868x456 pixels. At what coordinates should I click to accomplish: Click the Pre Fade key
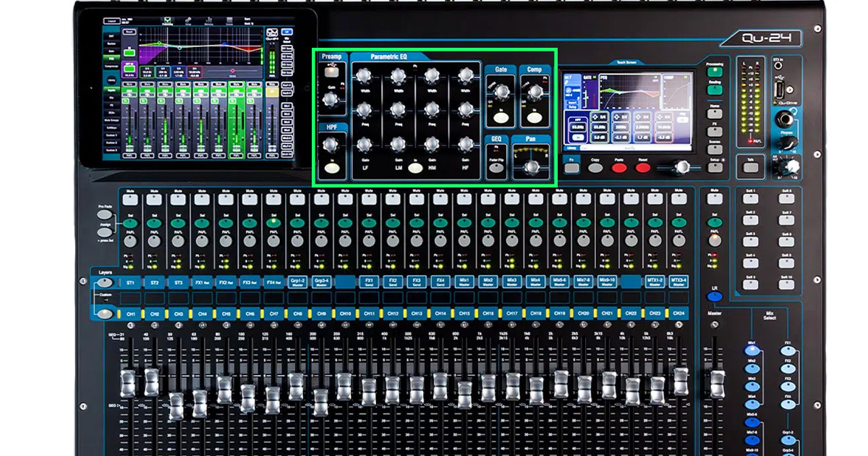tap(106, 214)
